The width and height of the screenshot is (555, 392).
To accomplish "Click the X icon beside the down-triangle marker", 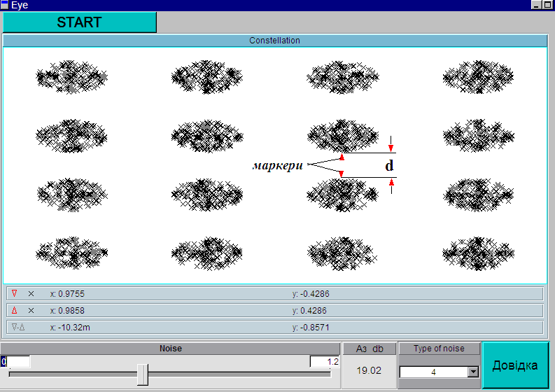I will tap(31, 293).
